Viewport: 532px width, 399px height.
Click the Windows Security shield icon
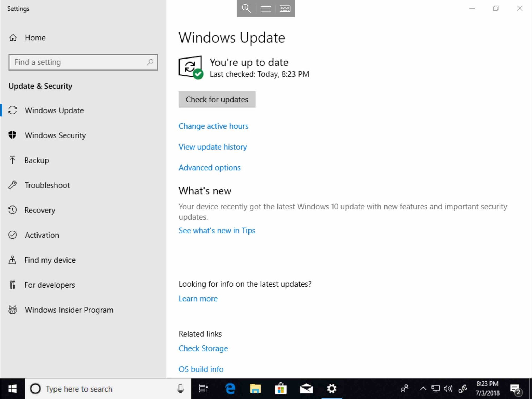pyautogui.click(x=12, y=135)
